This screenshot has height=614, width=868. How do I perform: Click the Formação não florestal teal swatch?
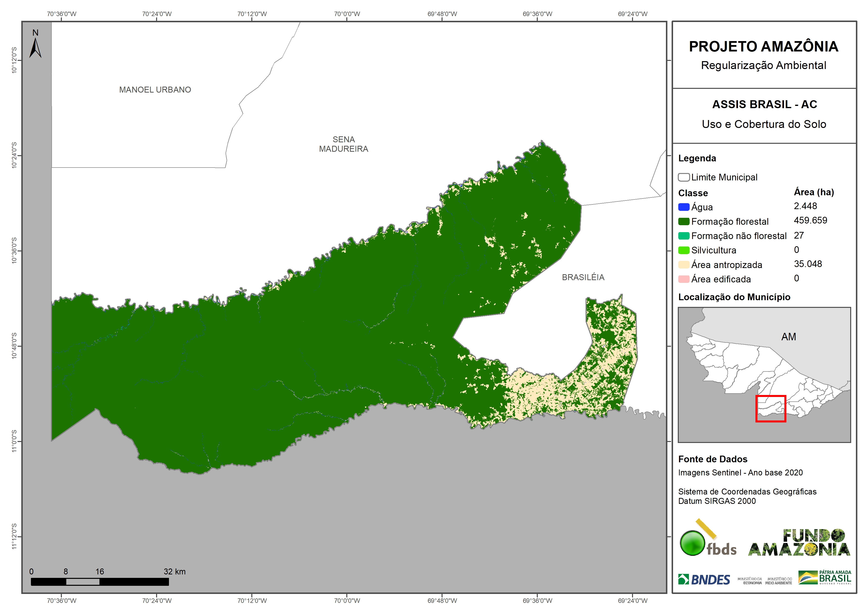tap(683, 236)
